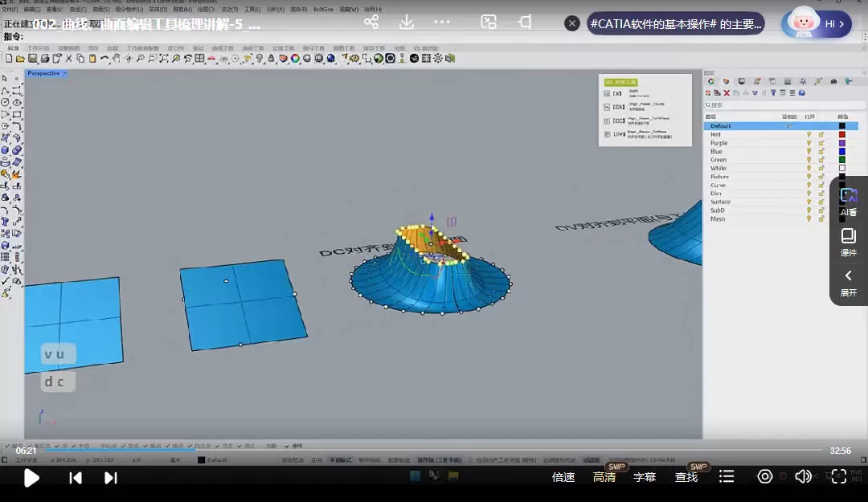This screenshot has width=868, height=502.
Task: Toggle visibility bulb of Blue layer
Action: coord(809,151)
